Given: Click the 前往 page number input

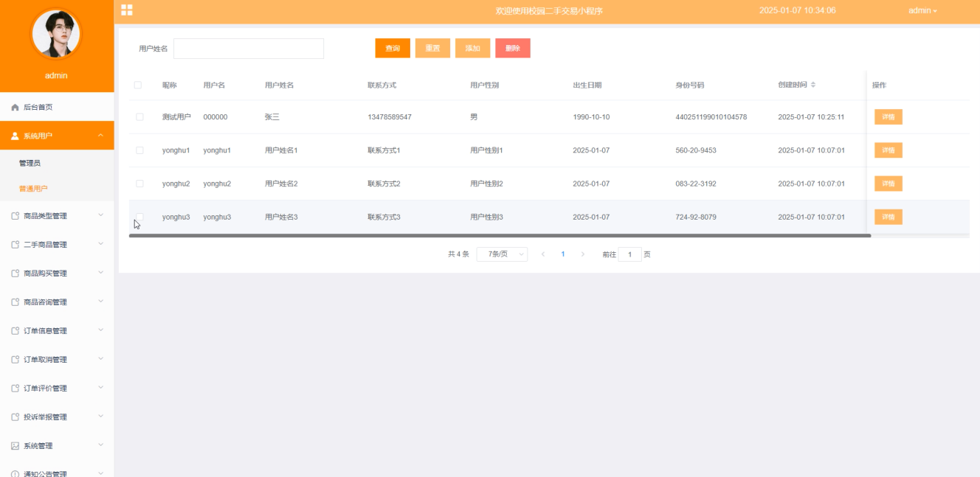Looking at the screenshot, I should [x=629, y=254].
